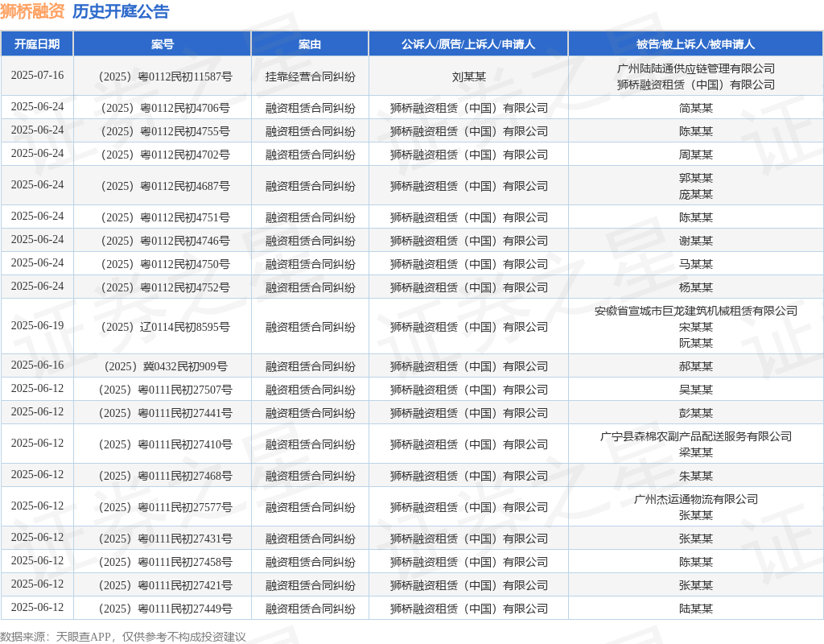Image resolution: width=824 pixels, height=644 pixels.
Task: Select the 案由 column header
Action: [310, 44]
